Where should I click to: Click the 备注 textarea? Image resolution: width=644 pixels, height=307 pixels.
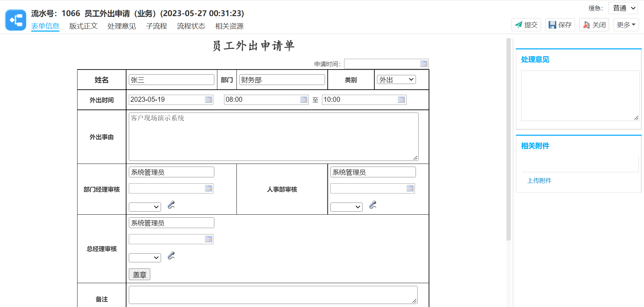pyautogui.click(x=273, y=295)
